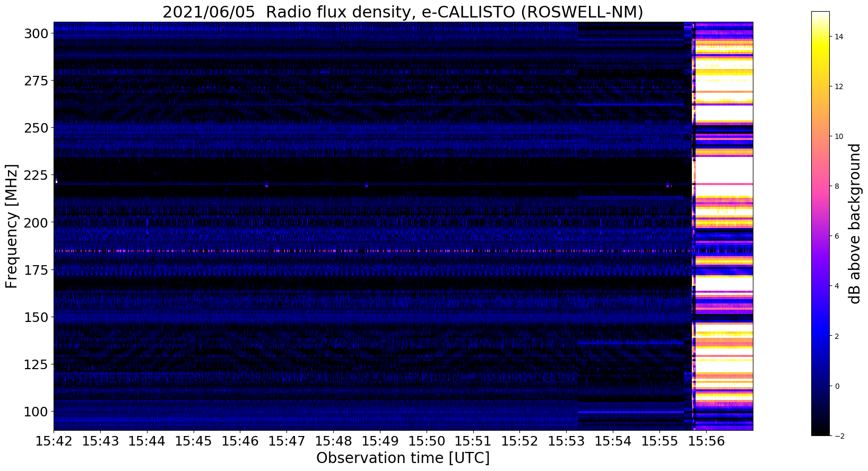The width and height of the screenshot is (868, 471).
Task: Click the 100 frequency tick label
Action: tap(36, 411)
